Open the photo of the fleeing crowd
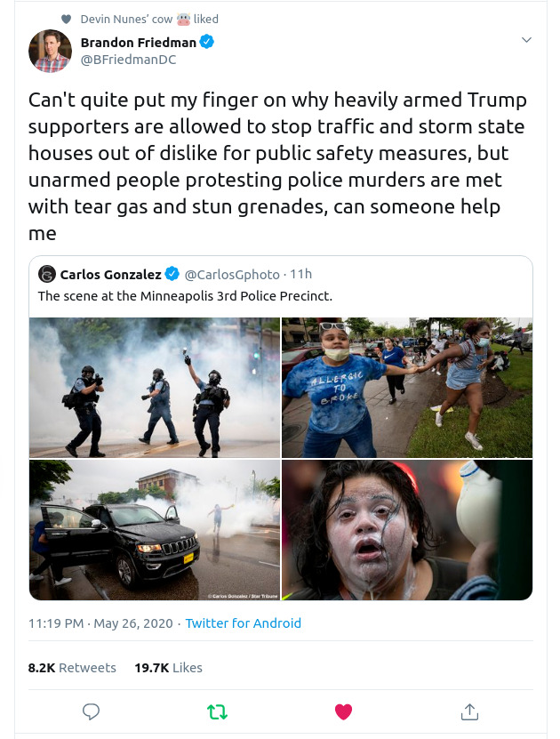The height and width of the screenshot is (739, 560). [407, 388]
